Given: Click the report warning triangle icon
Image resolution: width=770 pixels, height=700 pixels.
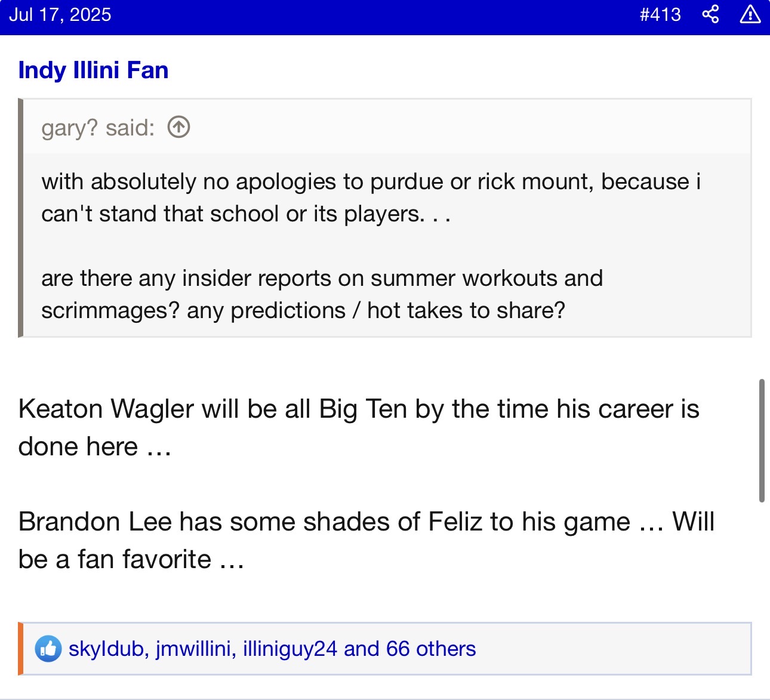Looking at the screenshot, I should 750,14.
